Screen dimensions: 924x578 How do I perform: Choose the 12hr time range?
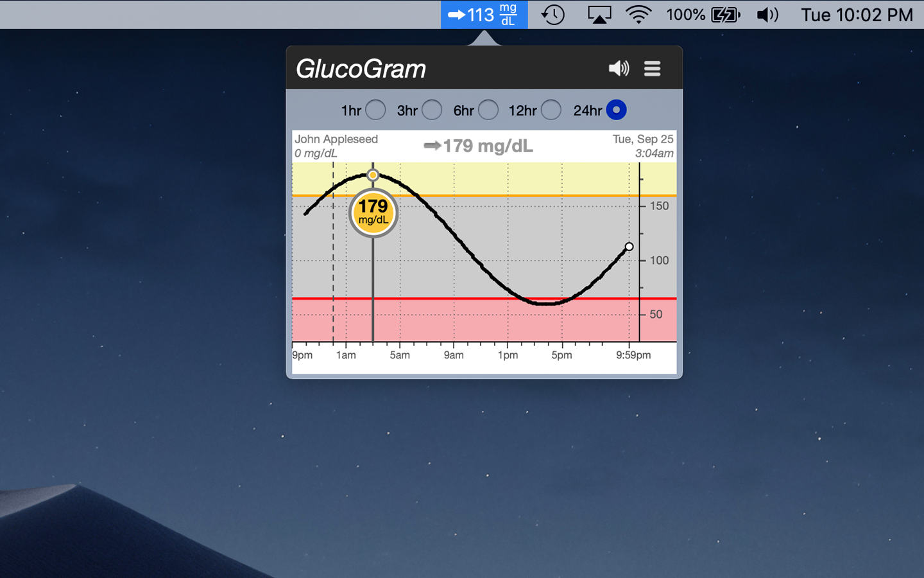[x=551, y=110]
